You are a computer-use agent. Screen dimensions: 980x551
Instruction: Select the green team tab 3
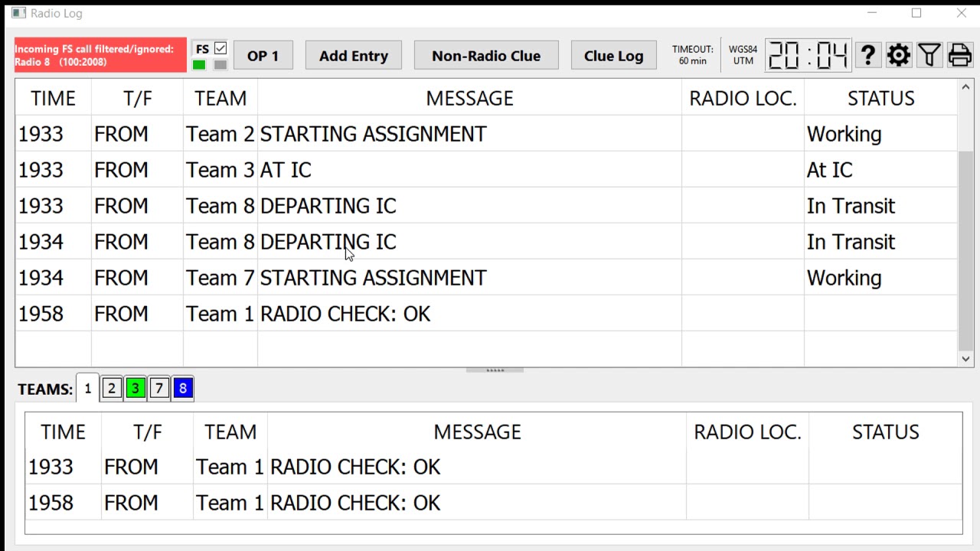click(x=136, y=389)
